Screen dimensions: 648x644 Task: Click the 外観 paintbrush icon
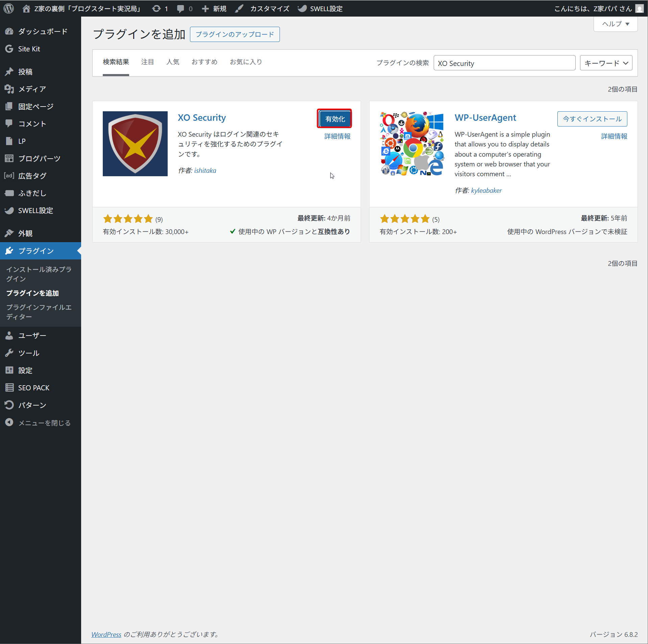tap(9, 233)
